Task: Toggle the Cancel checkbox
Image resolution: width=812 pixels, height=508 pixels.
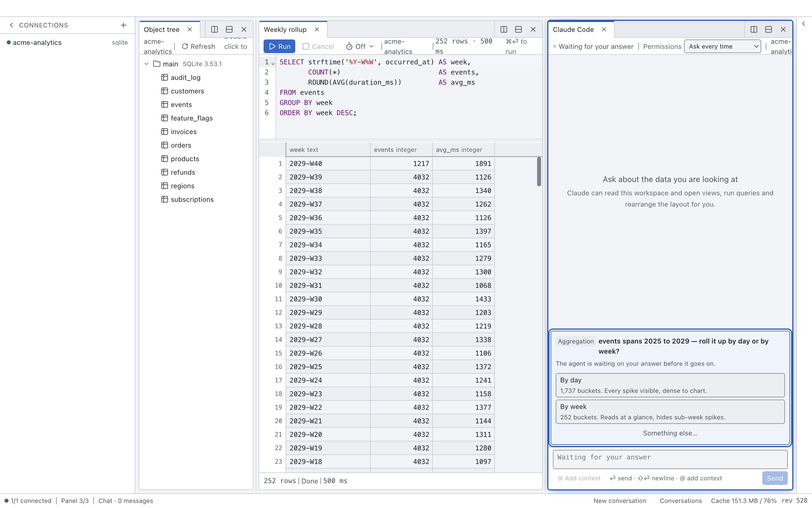Action: (x=306, y=46)
